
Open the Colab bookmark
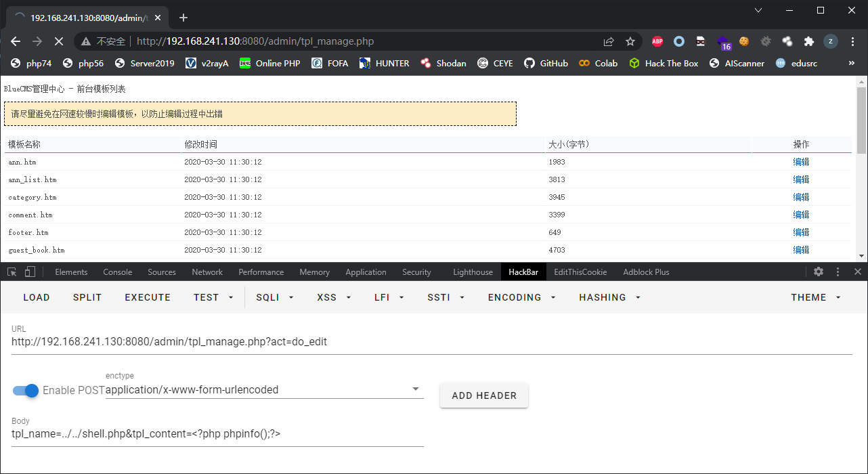tap(598, 63)
